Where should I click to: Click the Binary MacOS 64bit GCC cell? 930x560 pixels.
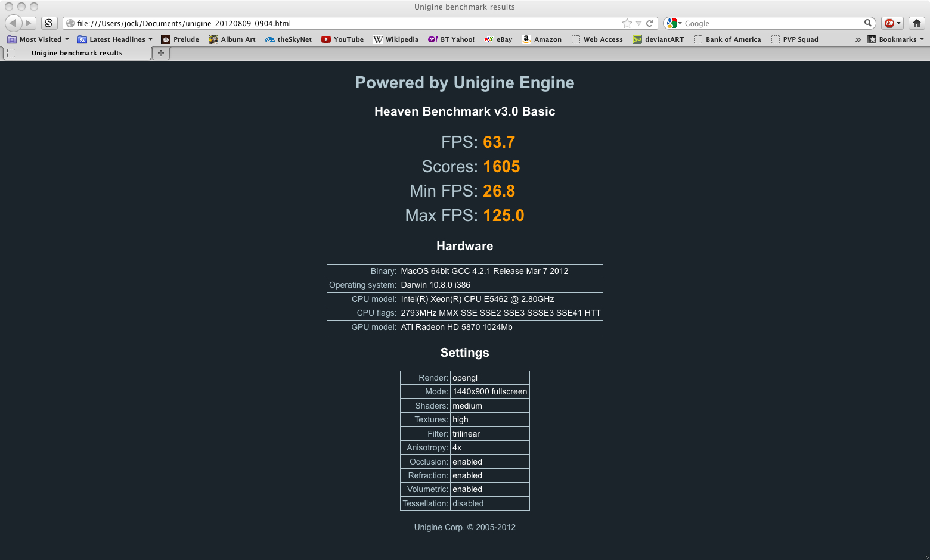[x=501, y=271]
